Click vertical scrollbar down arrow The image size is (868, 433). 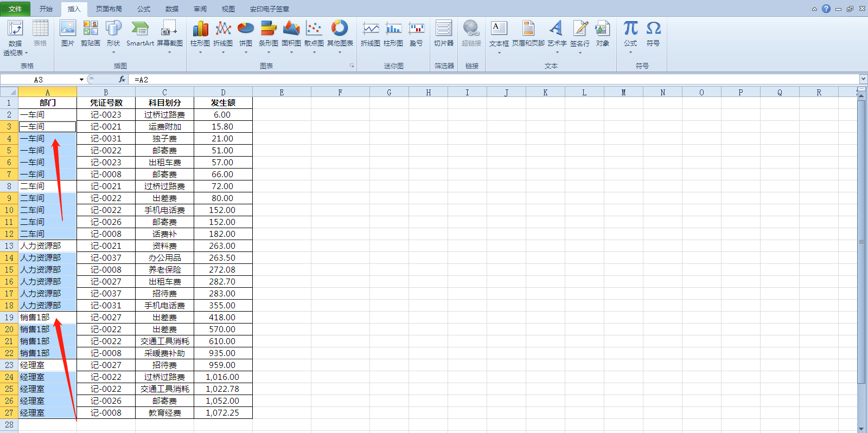pyautogui.click(x=861, y=429)
